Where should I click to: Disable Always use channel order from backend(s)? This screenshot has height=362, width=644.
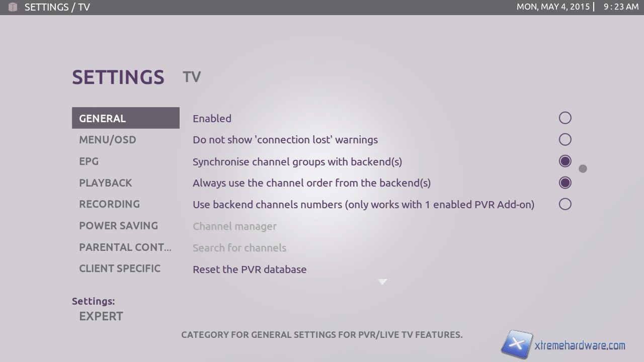pos(565,183)
